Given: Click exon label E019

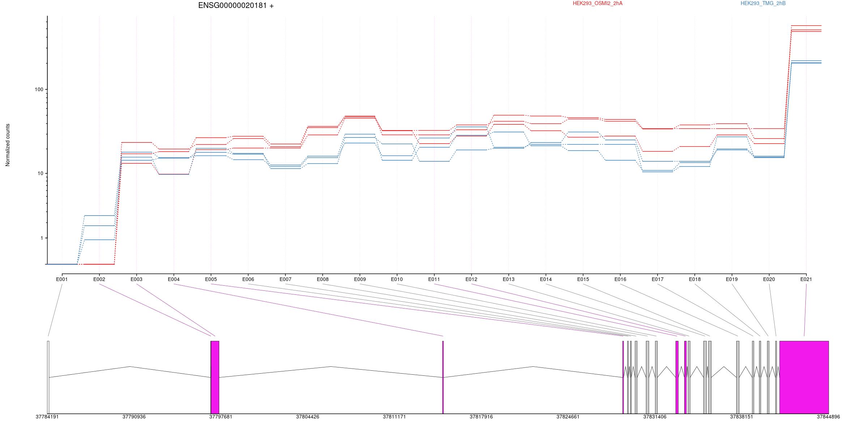Looking at the screenshot, I should pyautogui.click(x=732, y=279).
